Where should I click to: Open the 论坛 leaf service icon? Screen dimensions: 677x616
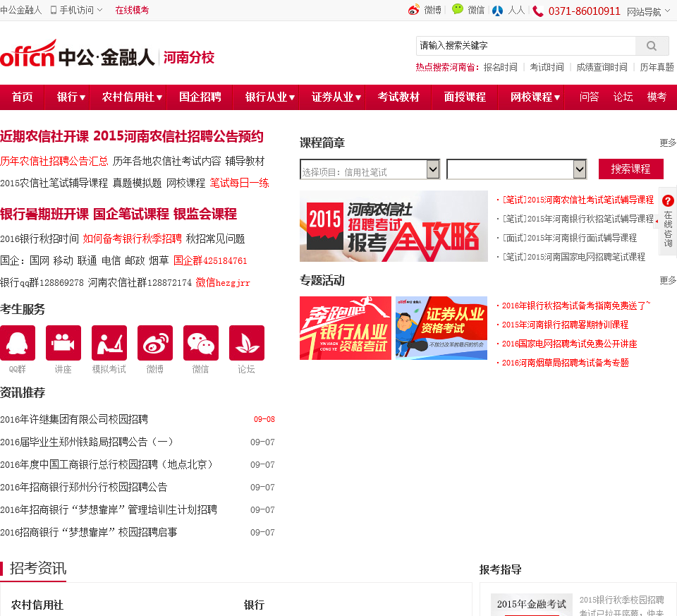(x=247, y=342)
